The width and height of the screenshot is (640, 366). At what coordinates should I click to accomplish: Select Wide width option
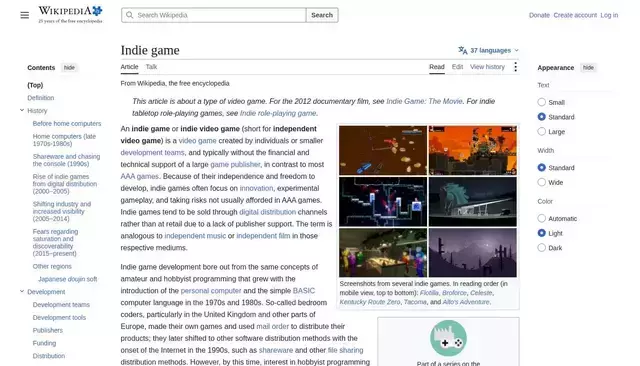coord(541,182)
